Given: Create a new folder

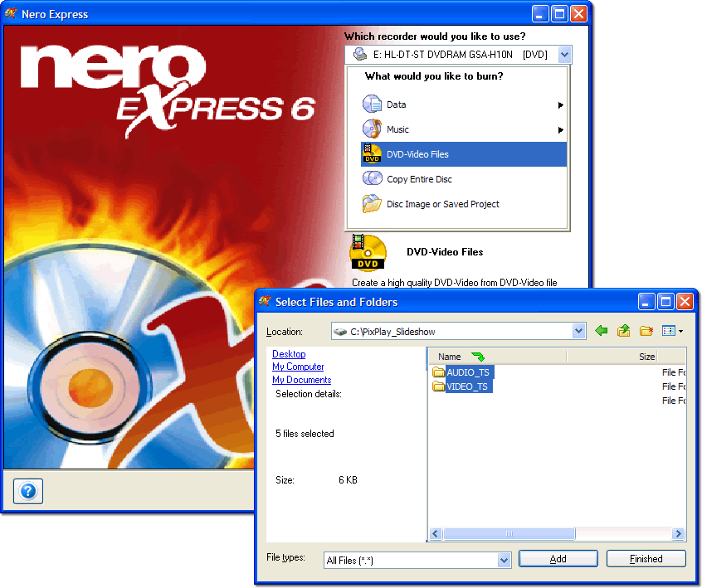Looking at the screenshot, I should (646, 331).
